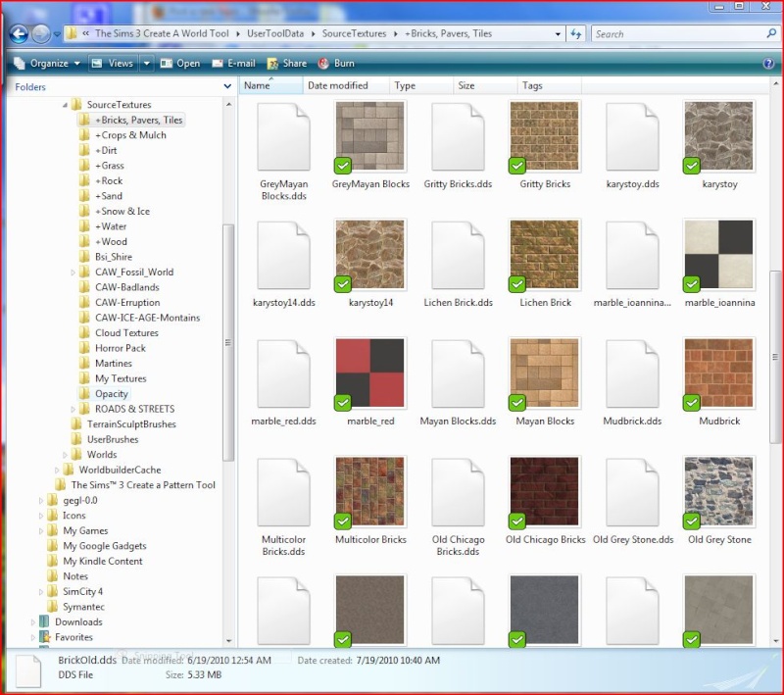
Task: Select the karystoy14.dds file icon
Action: tap(283, 255)
